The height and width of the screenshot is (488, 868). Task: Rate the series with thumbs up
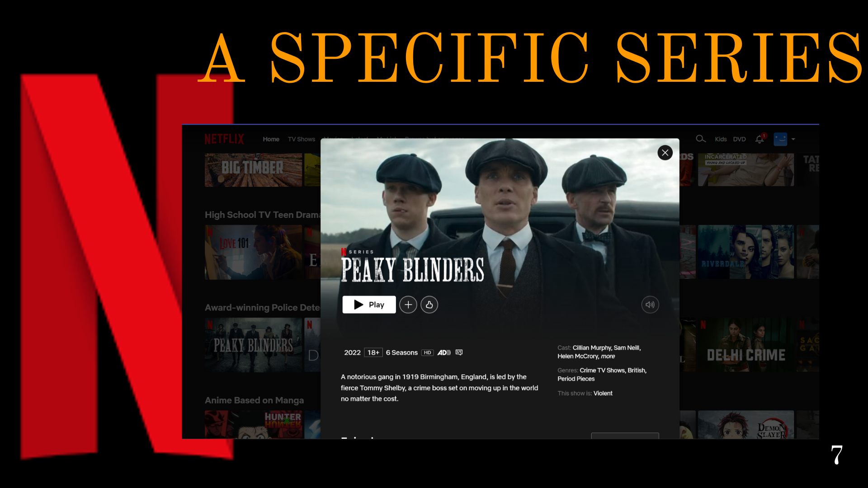tap(429, 305)
